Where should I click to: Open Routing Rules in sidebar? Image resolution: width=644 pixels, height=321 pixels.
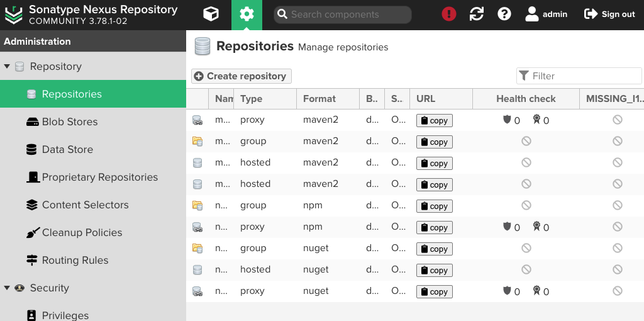[93, 260]
